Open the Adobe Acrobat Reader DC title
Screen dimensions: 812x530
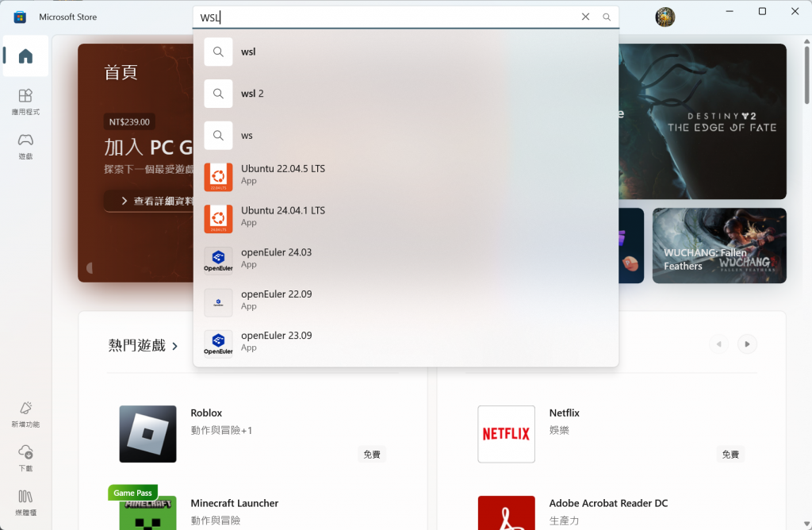point(608,503)
